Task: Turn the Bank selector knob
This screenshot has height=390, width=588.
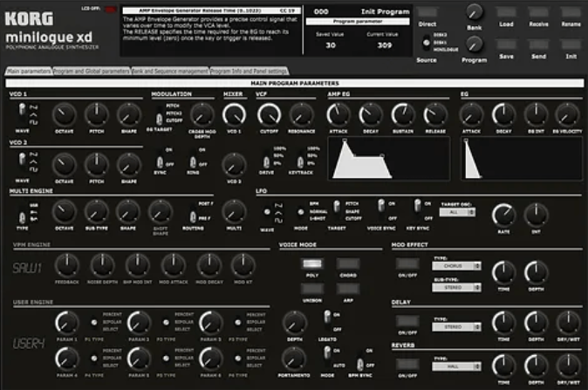Action: 474,13
